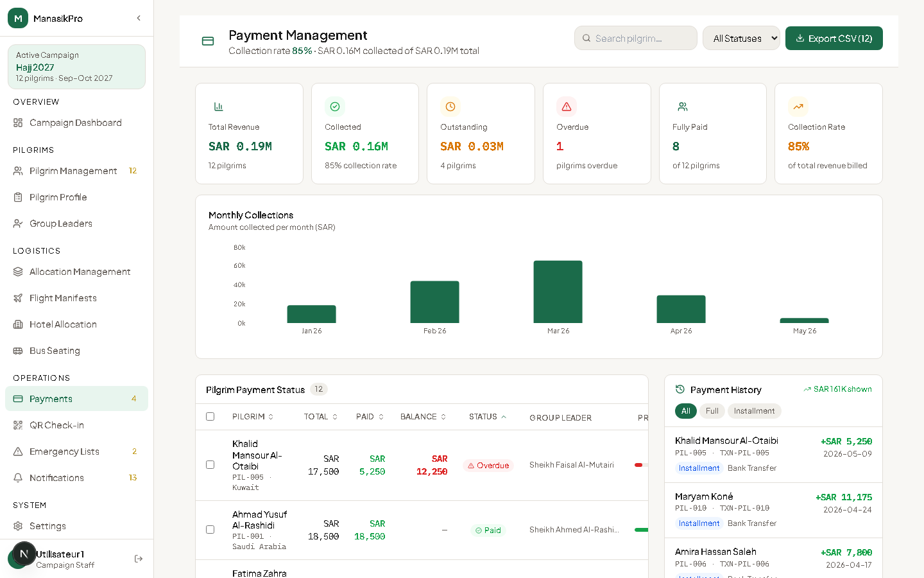Click the Mar 26 bar in Monthly Collections
This screenshot has width=924, height=578.
558,292
